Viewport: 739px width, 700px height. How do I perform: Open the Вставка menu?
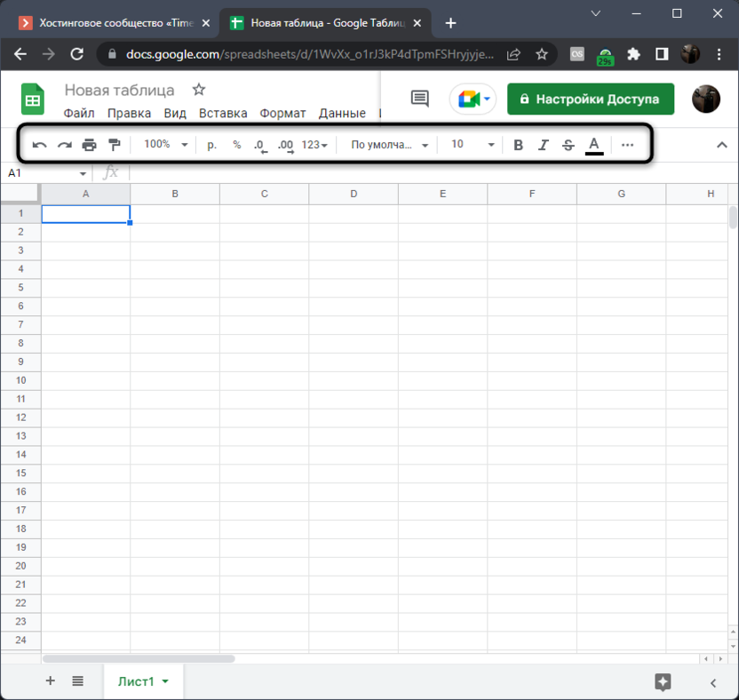coord(223,113)
